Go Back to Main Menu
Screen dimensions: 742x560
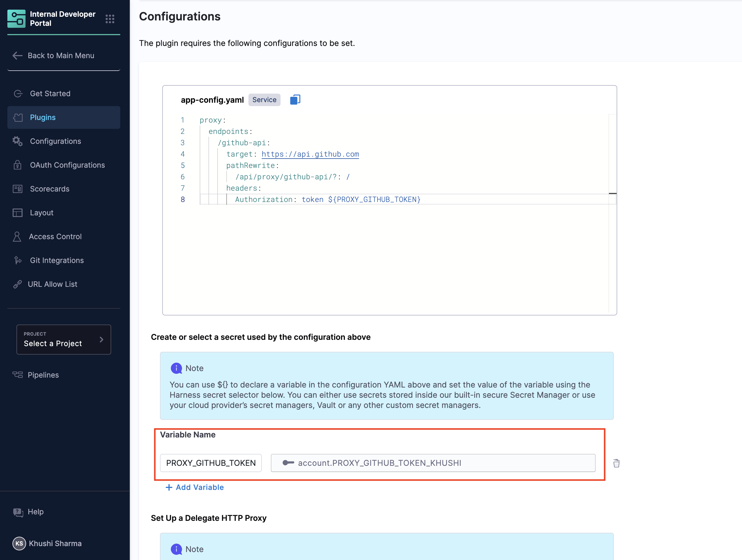(x=60, y=55)
